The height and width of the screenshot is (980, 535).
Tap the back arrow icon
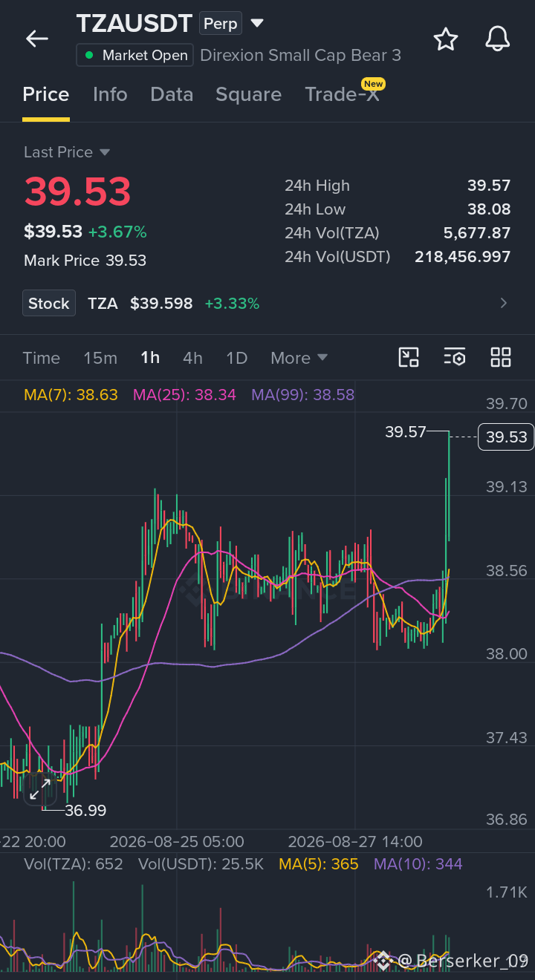pos(36,39)
